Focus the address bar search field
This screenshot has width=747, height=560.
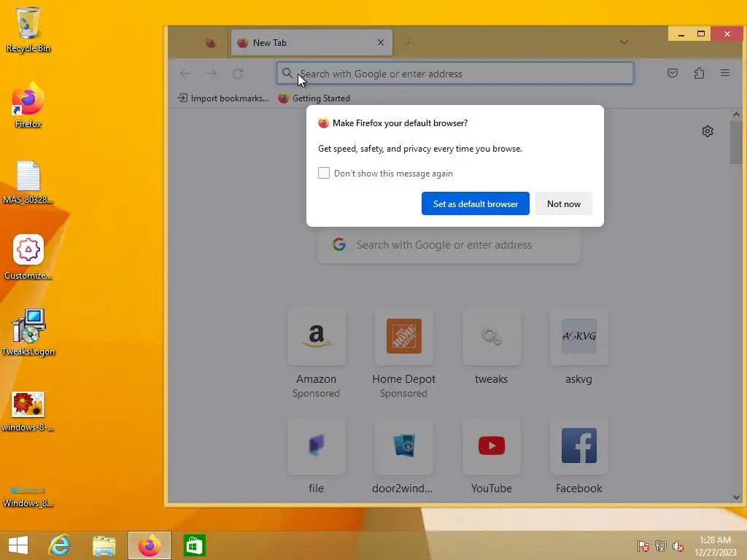(x=455, y=74)
